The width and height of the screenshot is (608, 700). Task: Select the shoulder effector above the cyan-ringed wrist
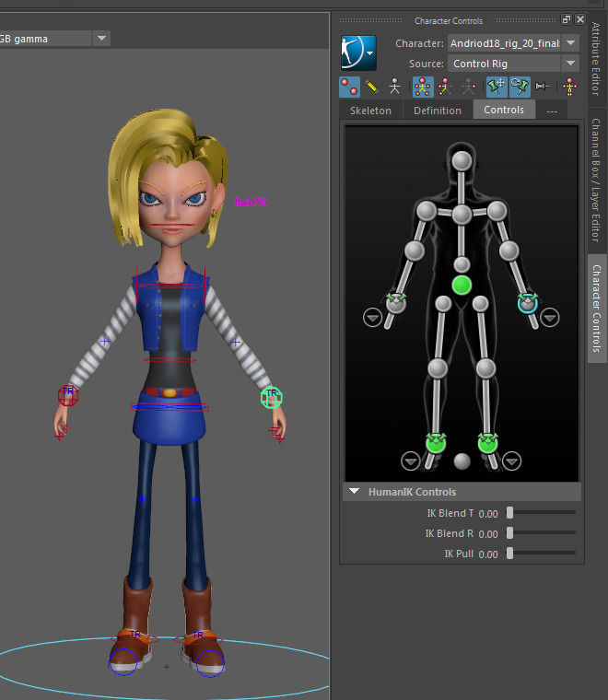point(497,211)
